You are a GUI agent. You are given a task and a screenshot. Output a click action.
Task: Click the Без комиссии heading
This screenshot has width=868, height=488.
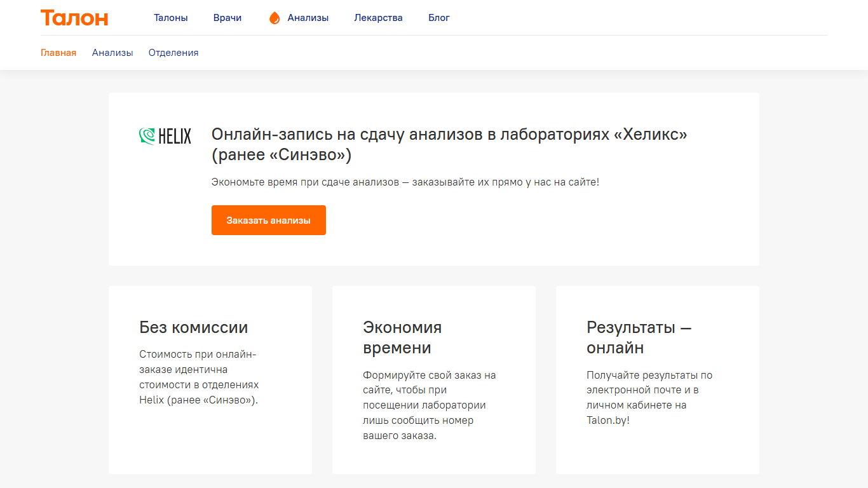pos(194,328)
